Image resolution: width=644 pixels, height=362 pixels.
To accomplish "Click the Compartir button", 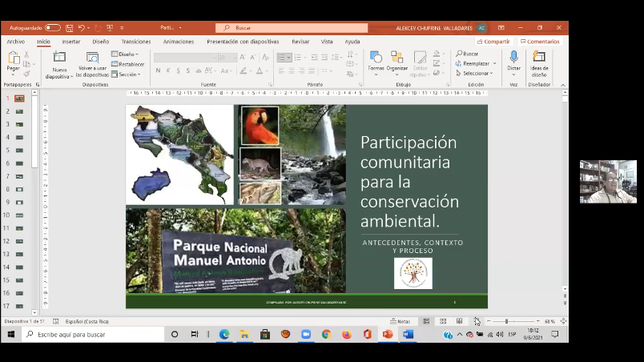I will (494, 42).
